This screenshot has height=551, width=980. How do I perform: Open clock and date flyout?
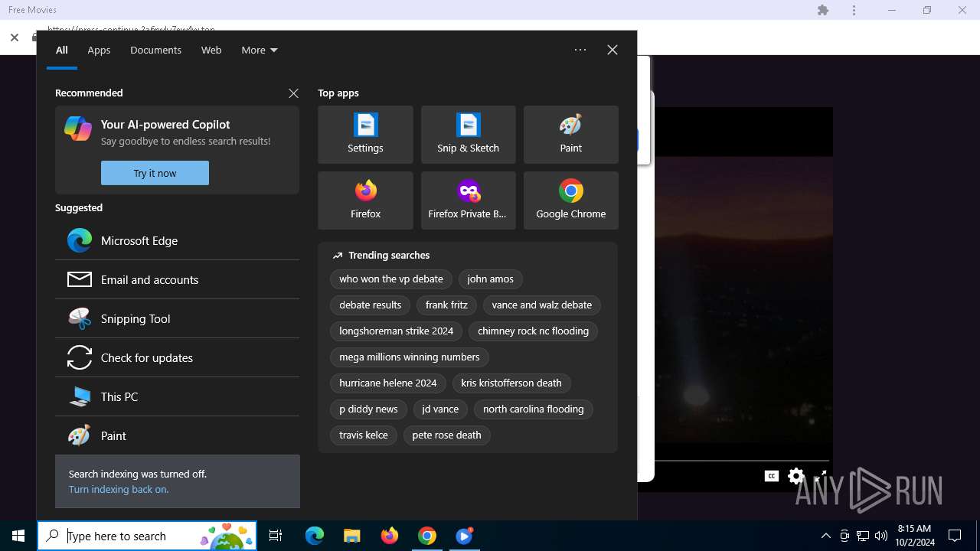click(x=914, y=536)
